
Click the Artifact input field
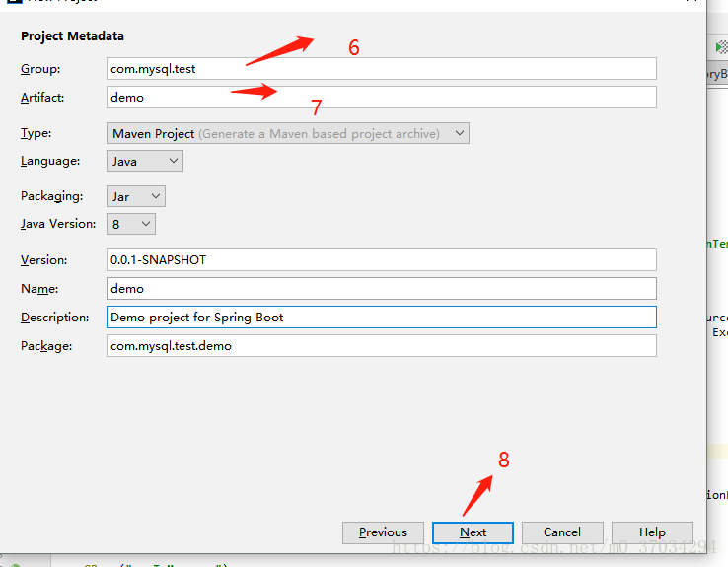381,97
